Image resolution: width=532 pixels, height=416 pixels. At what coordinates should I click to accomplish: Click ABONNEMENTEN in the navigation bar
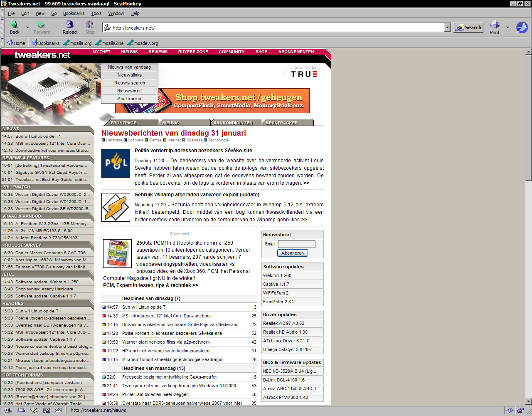click(x=296, y=52)
